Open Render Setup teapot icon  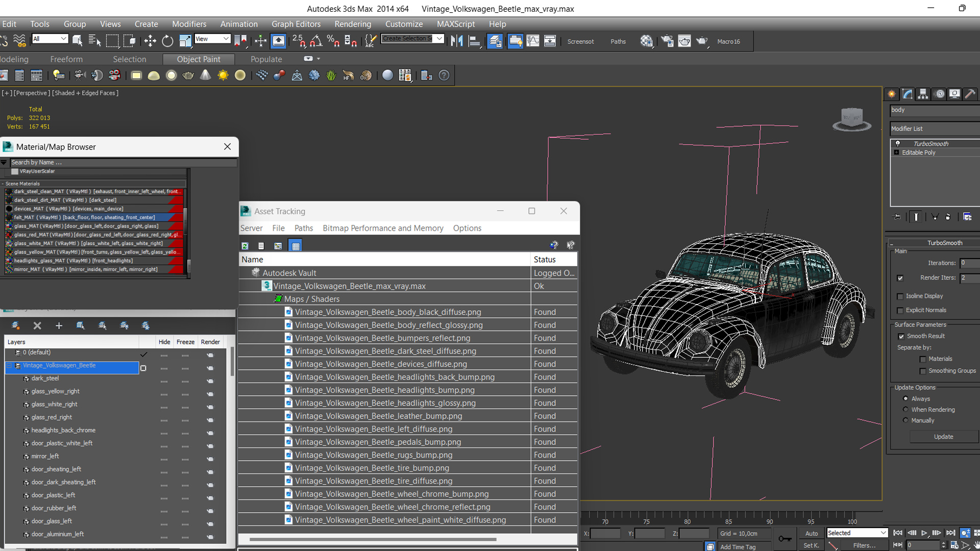point(667,41)
